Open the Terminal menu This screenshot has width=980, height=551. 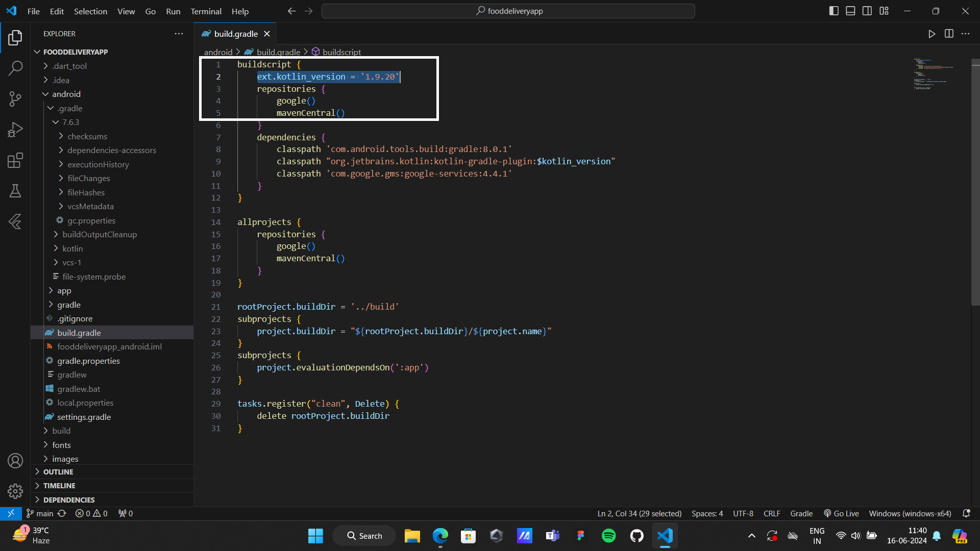point(206,11)
